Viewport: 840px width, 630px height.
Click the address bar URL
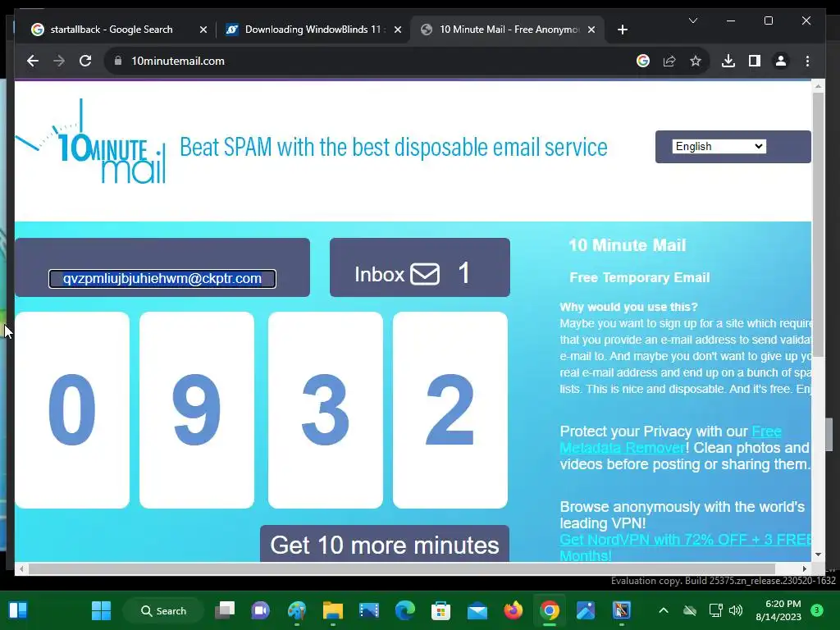click(x=178, y=61)
